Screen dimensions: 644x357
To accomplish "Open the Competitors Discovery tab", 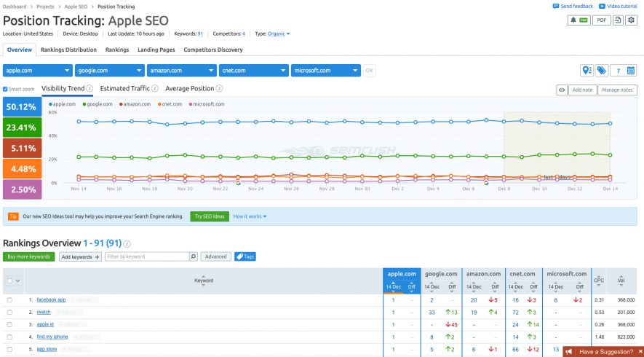I will [213, 50].
